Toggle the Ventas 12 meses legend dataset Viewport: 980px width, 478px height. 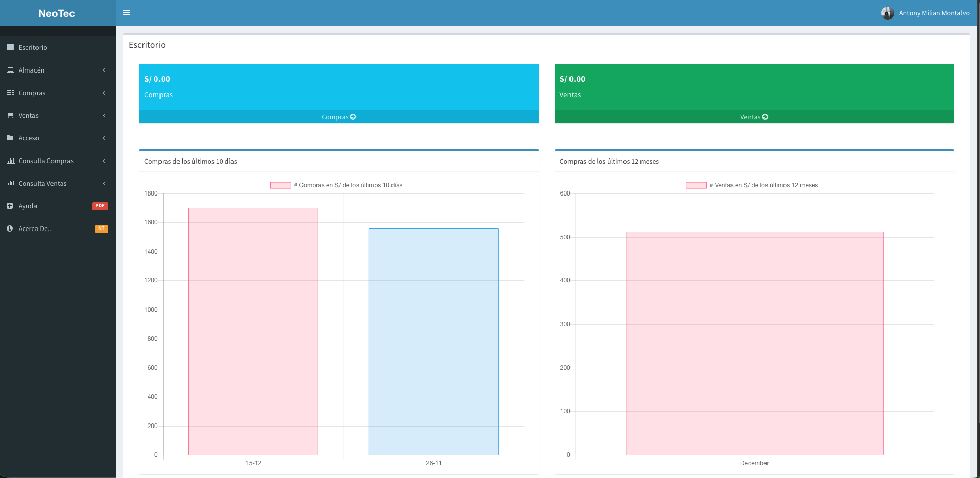(x=696, y=185)
